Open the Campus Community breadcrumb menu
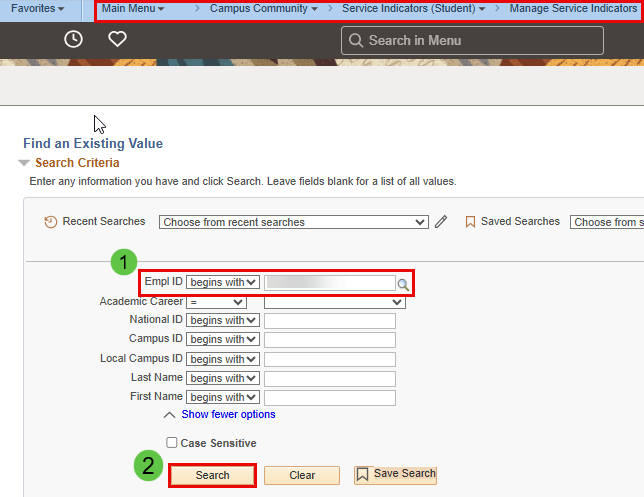Viewport: 644px width, 497px height. coord(263,8)
